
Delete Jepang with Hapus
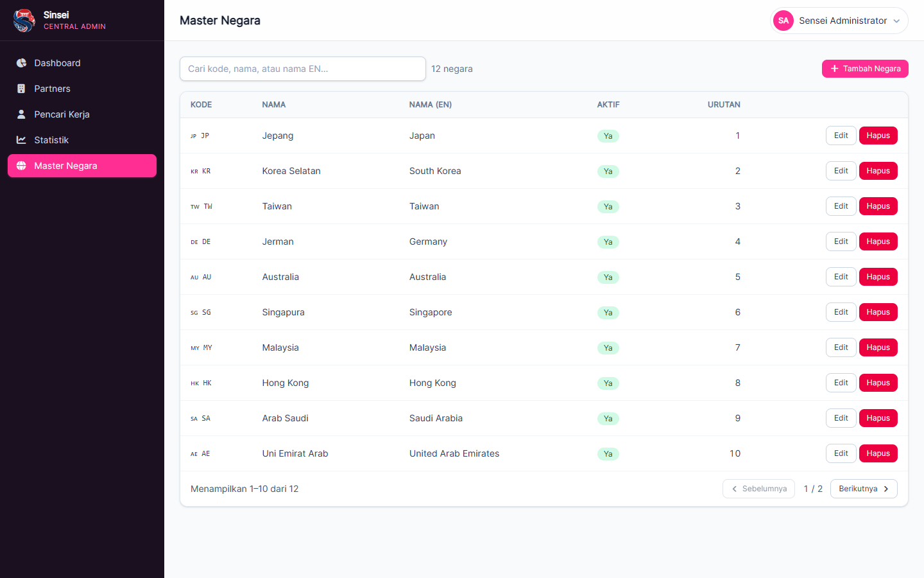click(878, 136)
